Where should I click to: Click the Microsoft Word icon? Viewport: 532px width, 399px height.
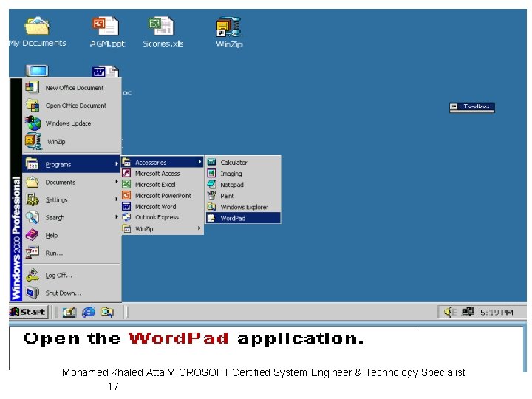(126, 206)
